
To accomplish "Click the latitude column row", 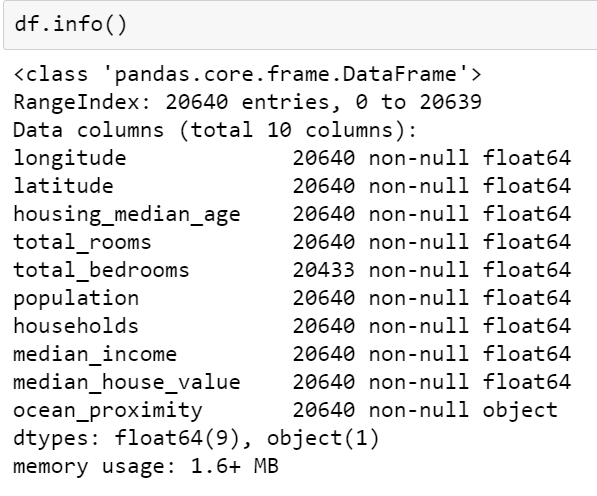I will (292, 186).
